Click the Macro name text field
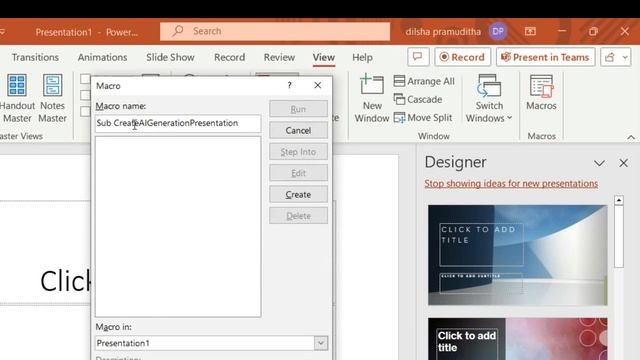 point(178,123)
